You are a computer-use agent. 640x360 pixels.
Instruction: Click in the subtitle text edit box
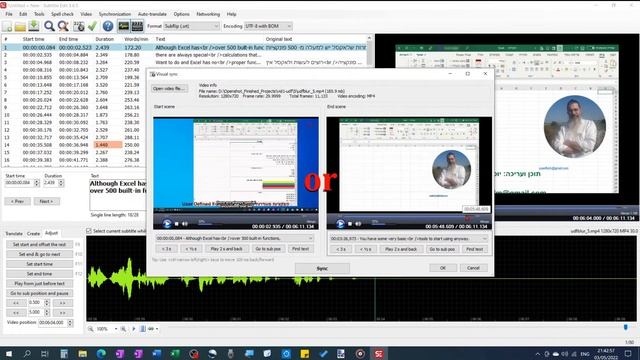[118, 195]
